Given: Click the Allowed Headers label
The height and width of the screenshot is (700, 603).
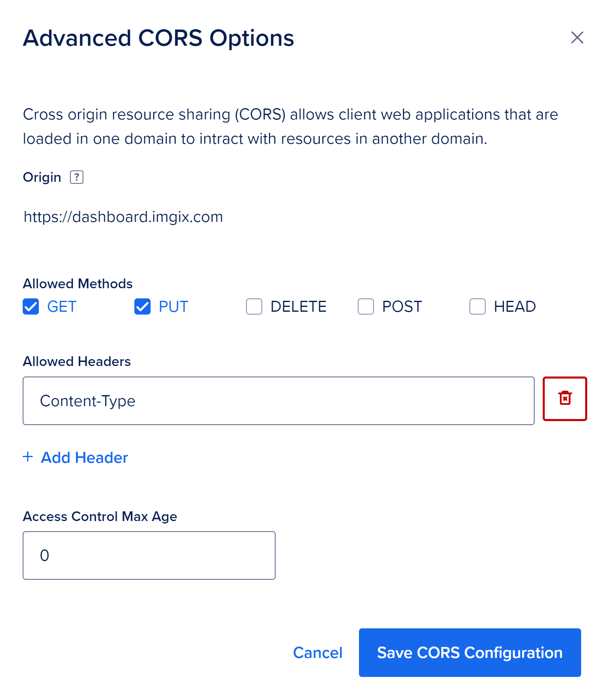Looking at the screenshot, I should tap(76, 361).
